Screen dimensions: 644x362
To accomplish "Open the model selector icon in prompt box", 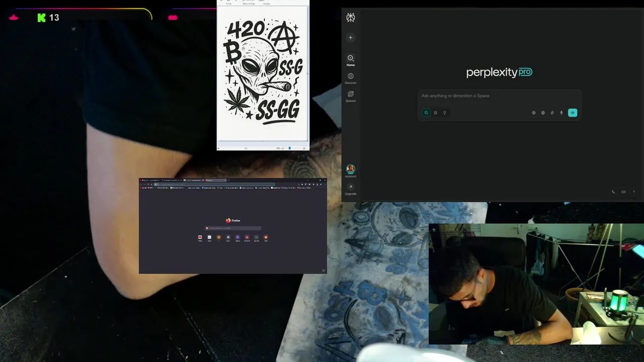I will 534,113.
